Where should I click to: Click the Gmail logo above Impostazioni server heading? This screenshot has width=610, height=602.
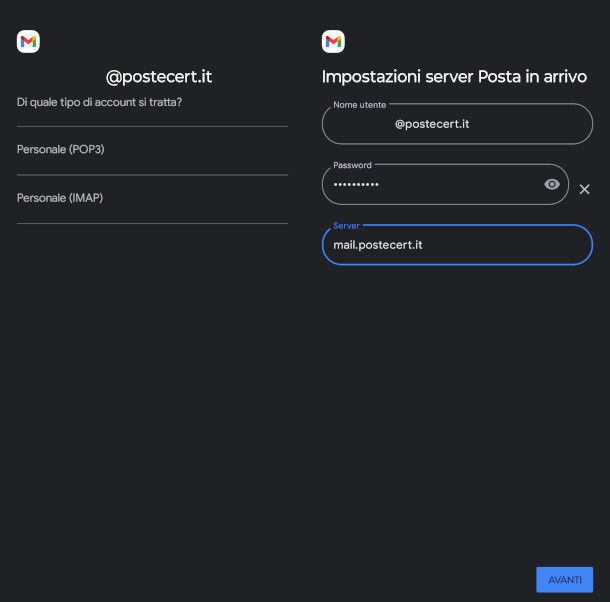tap(333, 41)
